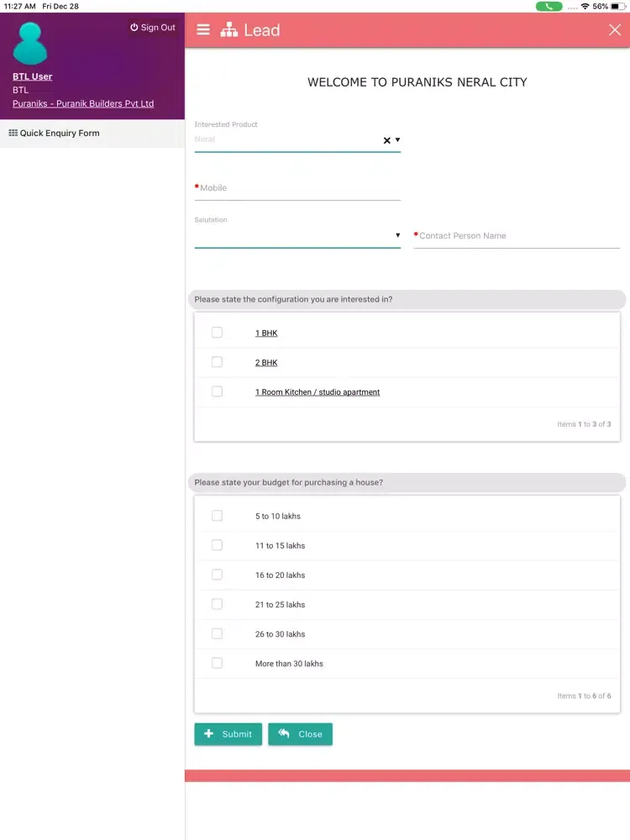The height and width of the screenshot is (840, 630).
Task: Click the Lead hierarchy icon
Action: click(228, 29)
